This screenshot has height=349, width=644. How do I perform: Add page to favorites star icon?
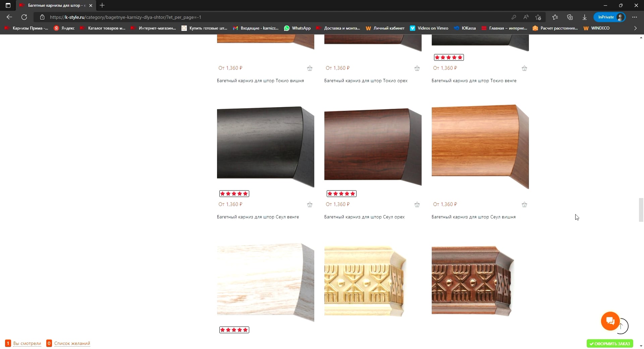[x=538, y=17]
